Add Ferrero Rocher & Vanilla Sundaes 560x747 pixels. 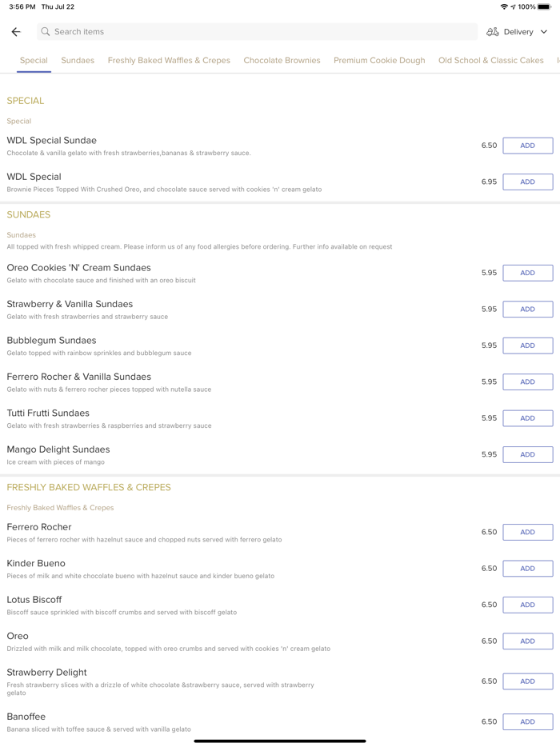point(527,381)
